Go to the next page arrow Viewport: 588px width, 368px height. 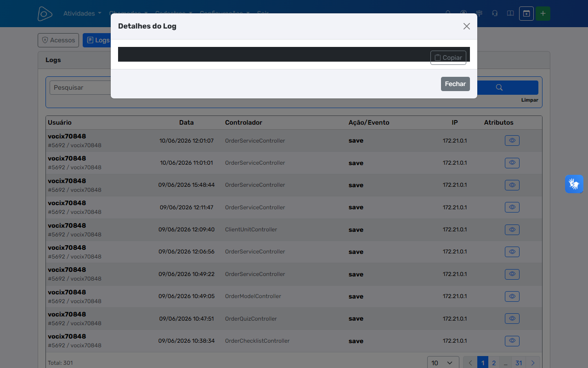click(x=533, y=363)
